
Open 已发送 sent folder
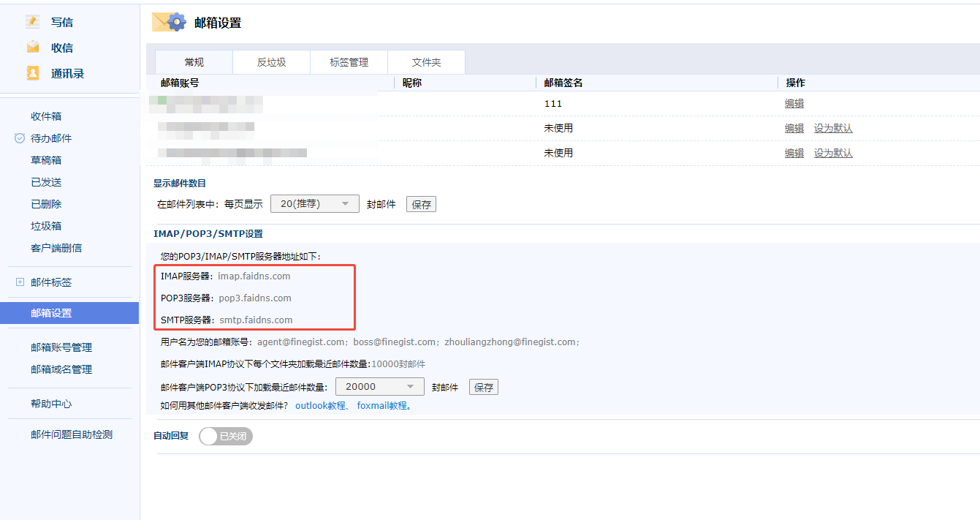pyautogui.click(x=46, y=182)
